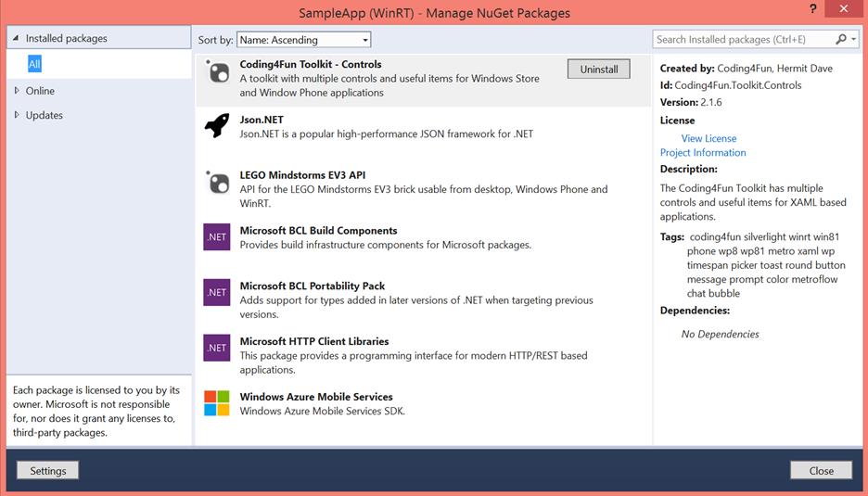Click the 'Created by: Coding4Fun, Hermit Dave' text
The image size is (868, 496).
(747, 69)
